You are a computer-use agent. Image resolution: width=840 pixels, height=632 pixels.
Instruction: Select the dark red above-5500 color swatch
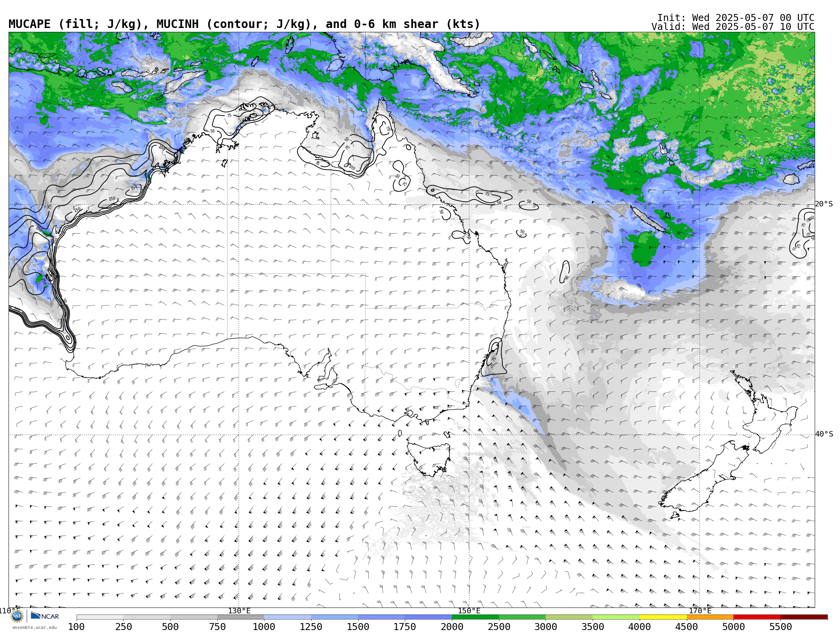pos(804,617)
